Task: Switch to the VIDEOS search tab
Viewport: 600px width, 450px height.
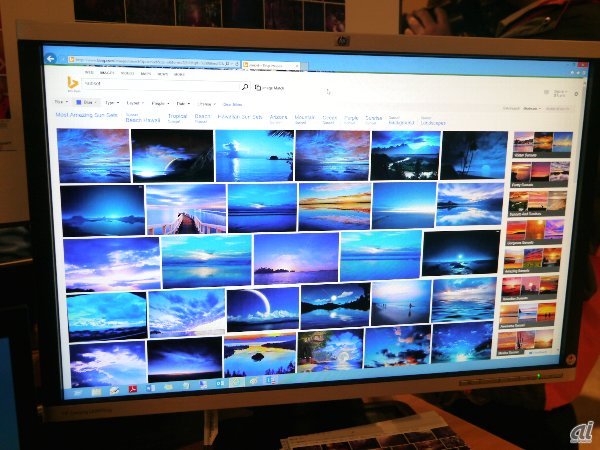Action: [127, 73]
